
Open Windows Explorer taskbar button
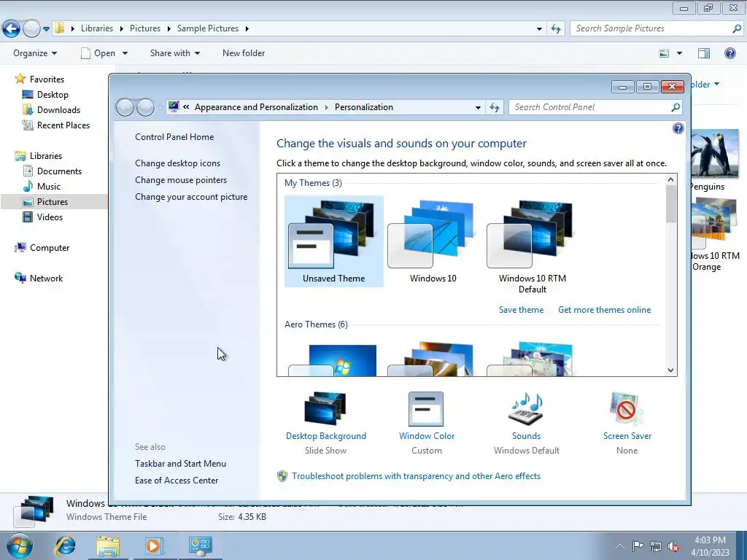click(108, 545)
